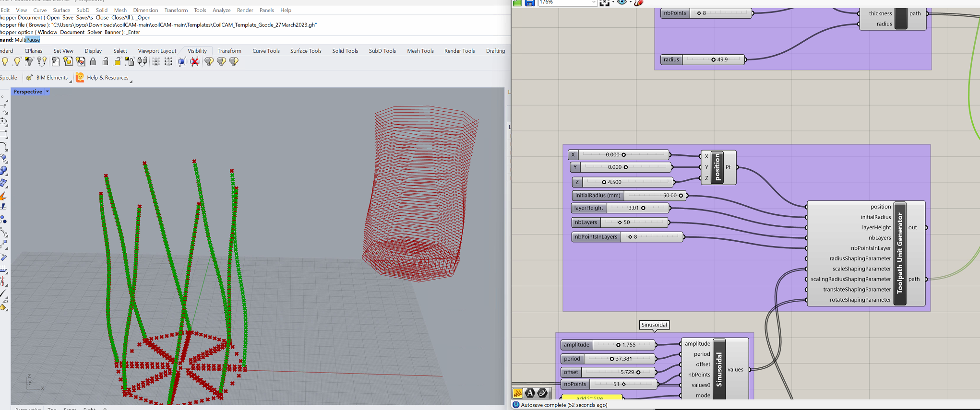Open the 176% zoom level dropdown

point(593,3)
